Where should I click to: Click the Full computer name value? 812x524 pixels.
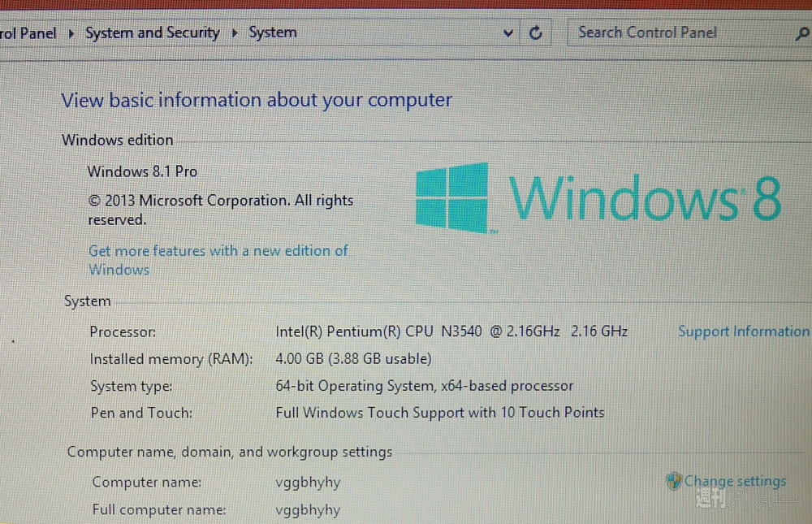308,510
